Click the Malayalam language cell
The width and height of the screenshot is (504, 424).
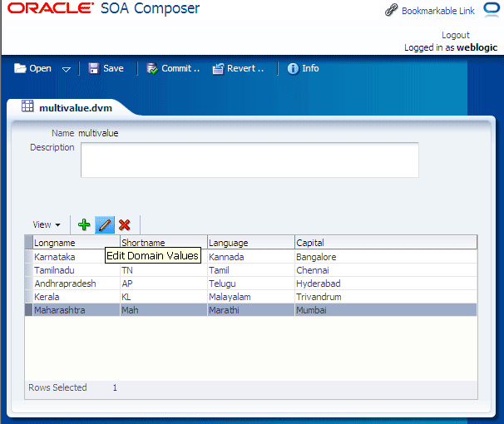coord(251,297)
